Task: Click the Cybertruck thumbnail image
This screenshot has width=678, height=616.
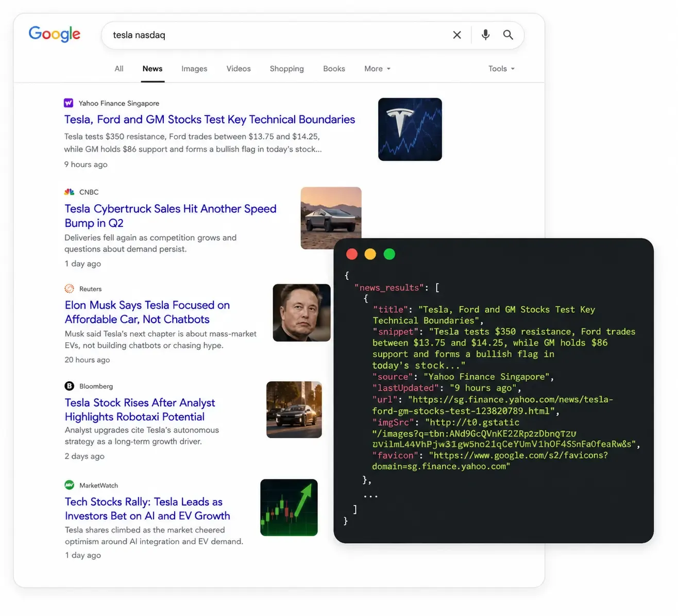Action: point(331,218)
